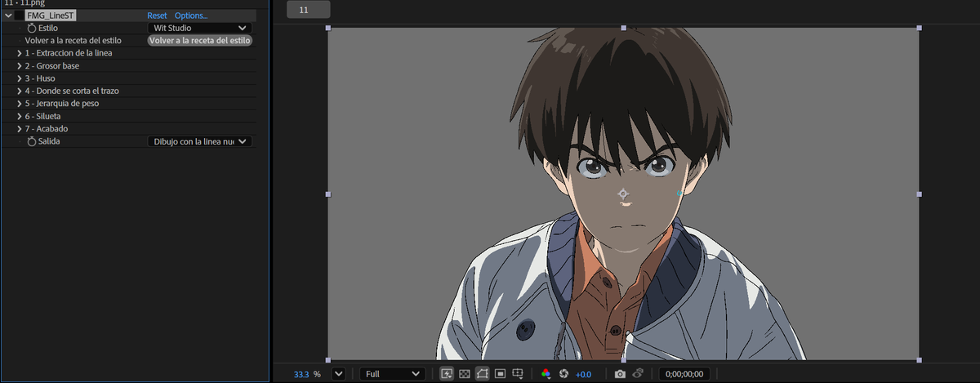Toggle Fast Previews lightning icon
The image size is (980, 383).
click(447, 374)
